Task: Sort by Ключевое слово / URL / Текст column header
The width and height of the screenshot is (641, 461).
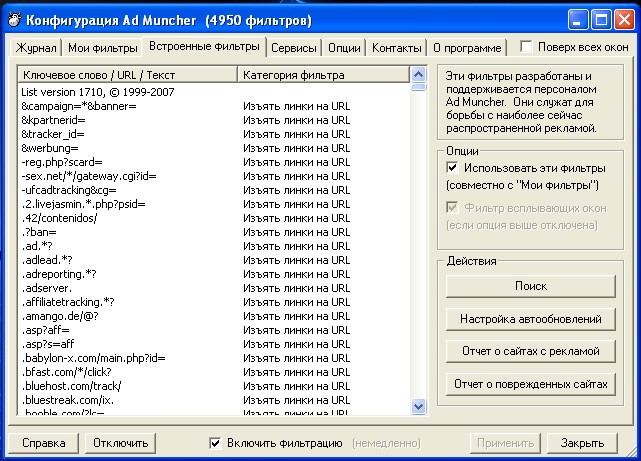Action: pyautogui.click(x=128, y=75)
